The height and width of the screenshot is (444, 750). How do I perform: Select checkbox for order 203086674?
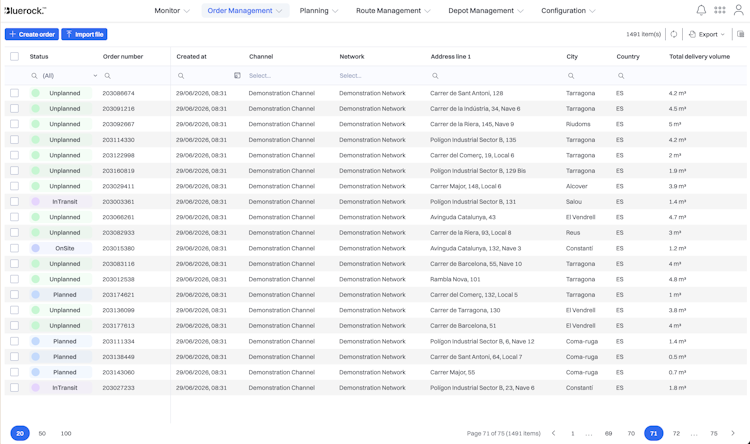point(14,93)
